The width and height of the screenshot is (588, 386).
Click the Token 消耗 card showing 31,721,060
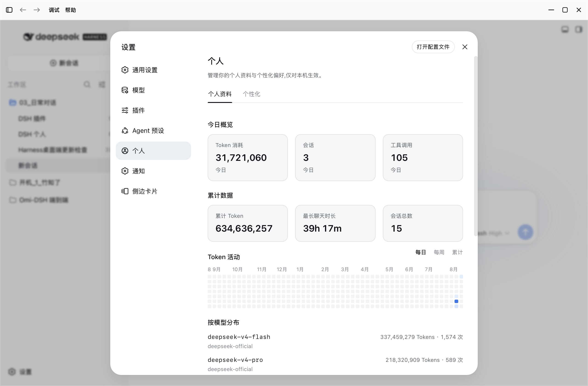248,158
